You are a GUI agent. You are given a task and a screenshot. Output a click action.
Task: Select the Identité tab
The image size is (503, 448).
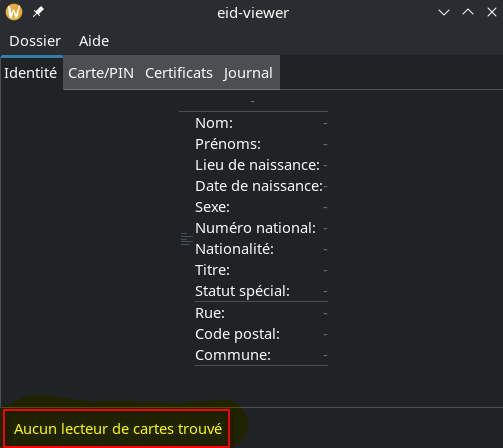tap(31, 73)
